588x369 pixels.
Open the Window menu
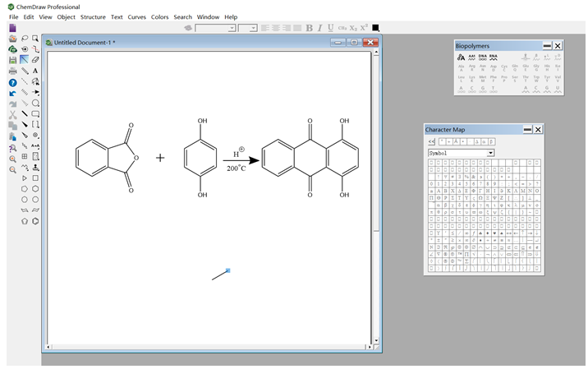click(208, 17)
